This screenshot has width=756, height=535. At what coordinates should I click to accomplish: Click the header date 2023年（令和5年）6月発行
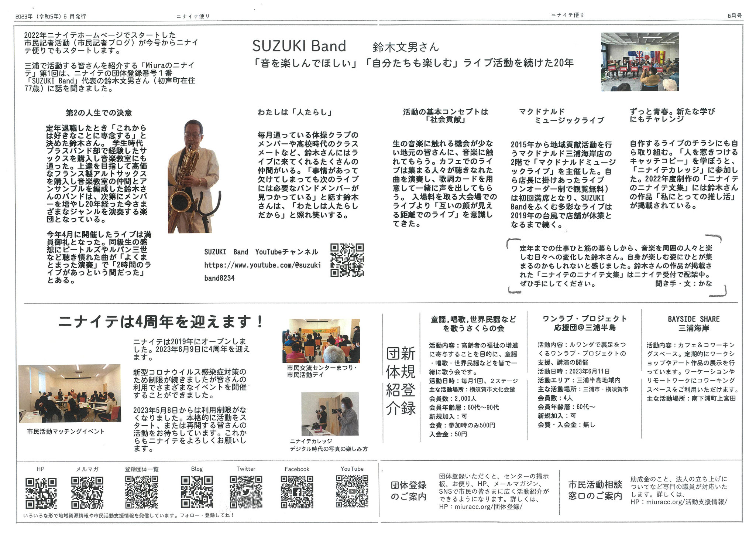coord(51,16)
